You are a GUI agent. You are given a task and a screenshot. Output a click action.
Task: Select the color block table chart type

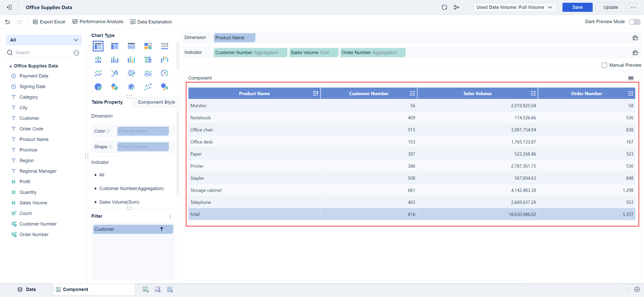pos(148,46)
